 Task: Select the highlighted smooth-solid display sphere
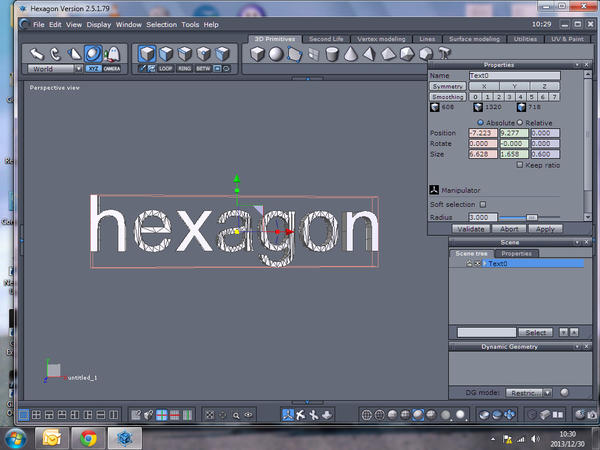point(418,415)
